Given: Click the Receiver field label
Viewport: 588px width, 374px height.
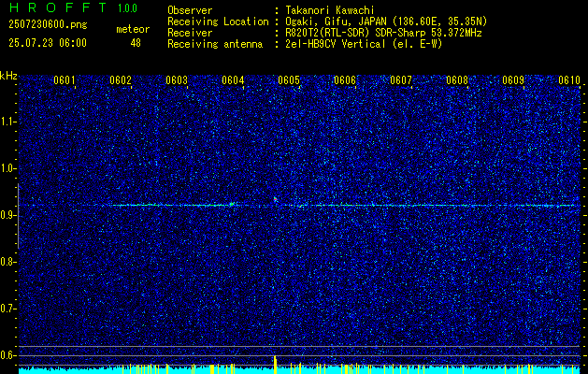Looking at the screenshot, I should (190, 33).
